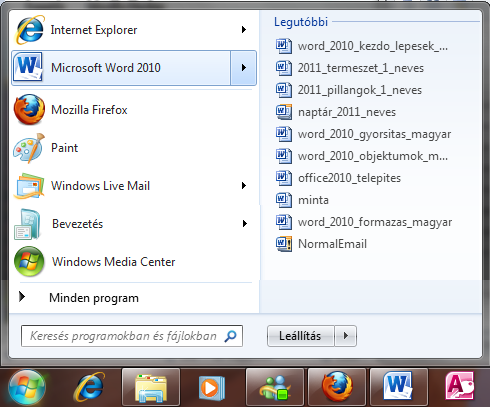Click the document icon beside word_2010_kezdo_lepesek

(284, 46)
